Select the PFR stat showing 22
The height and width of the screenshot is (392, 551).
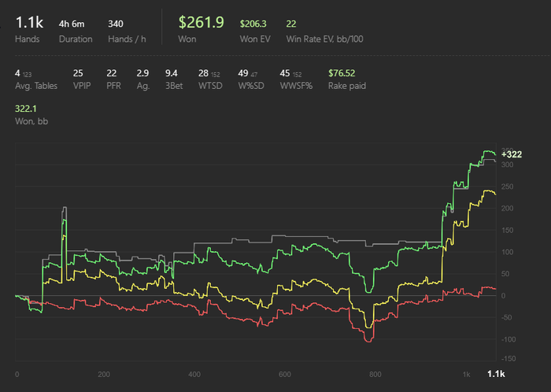pyautogui.click(x=114, y=79)
